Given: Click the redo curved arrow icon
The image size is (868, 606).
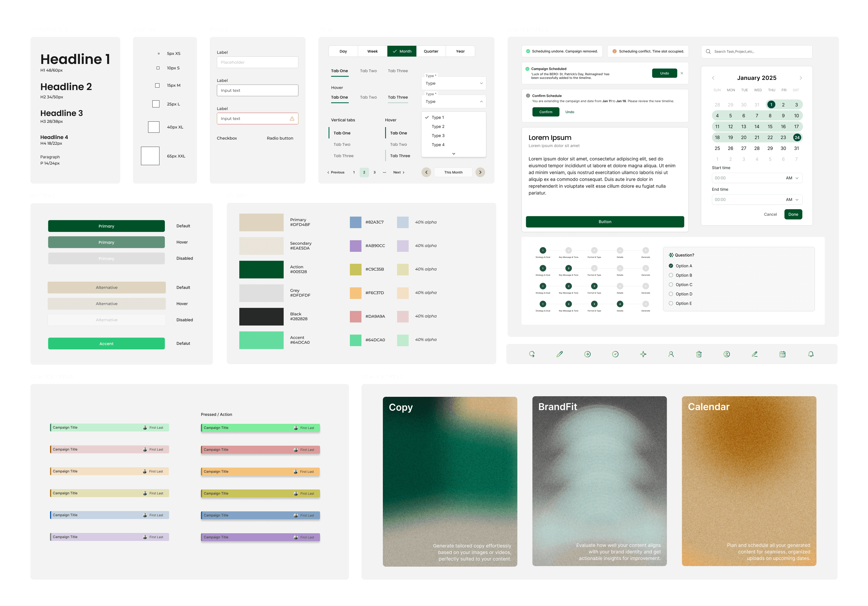Looking at the screenshot, I should tap(531, 354).
